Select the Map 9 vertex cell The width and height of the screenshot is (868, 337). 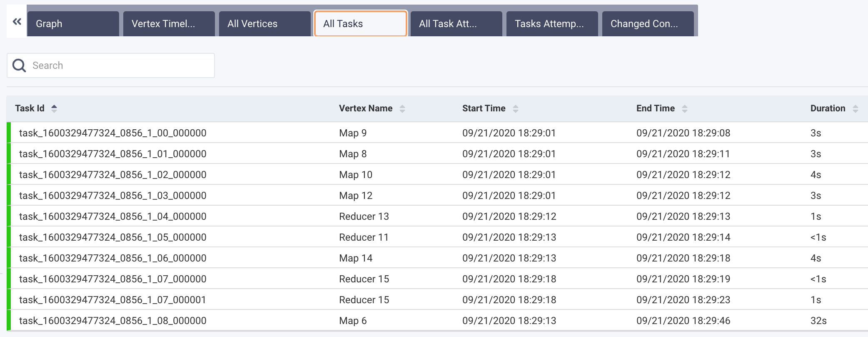pyautogui.click(x=353, y=133)
